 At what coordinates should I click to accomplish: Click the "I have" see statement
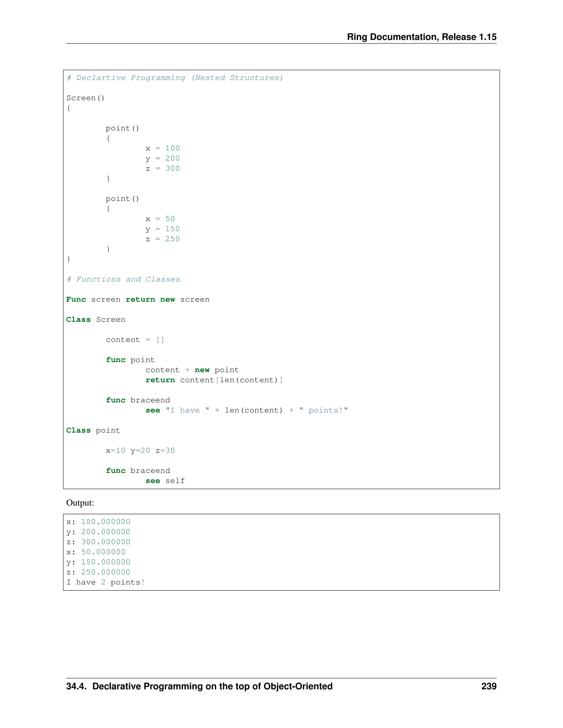[x=247, y=410]
